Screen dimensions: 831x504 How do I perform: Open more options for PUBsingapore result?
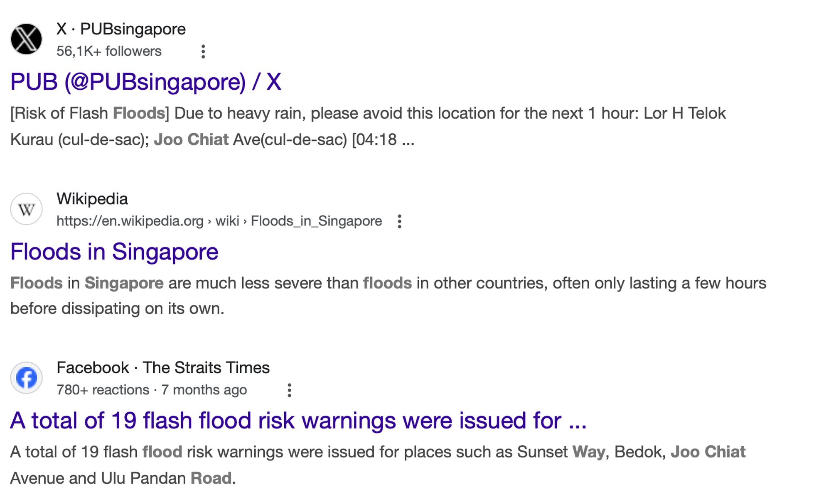click(x=203, y=51)
